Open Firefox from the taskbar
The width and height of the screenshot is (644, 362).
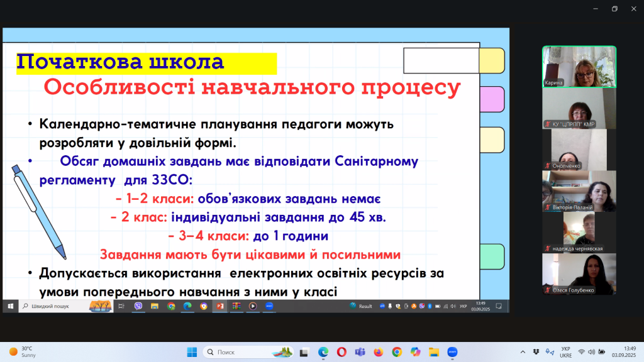[379, 352]
